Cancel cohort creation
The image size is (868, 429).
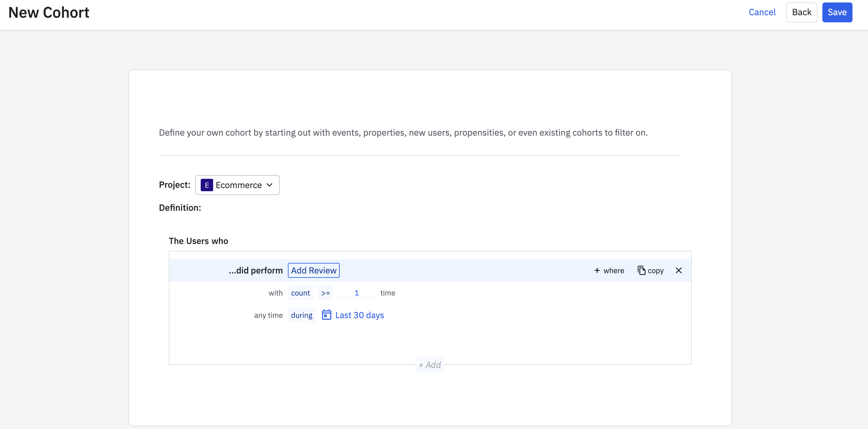pos(762,12)
